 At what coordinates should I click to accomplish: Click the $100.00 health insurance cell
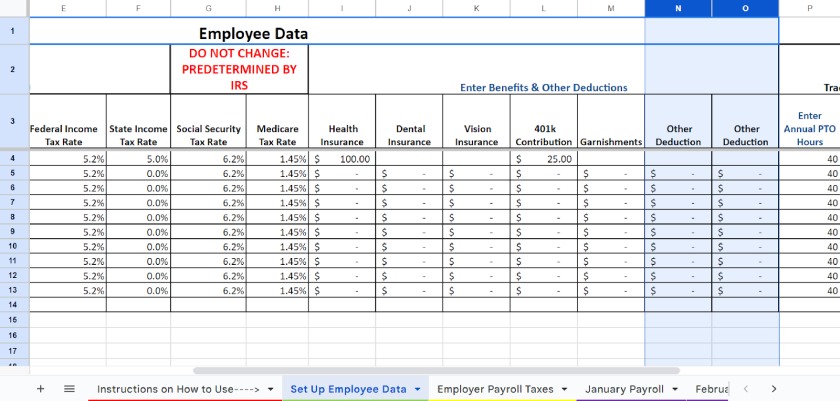342,158
